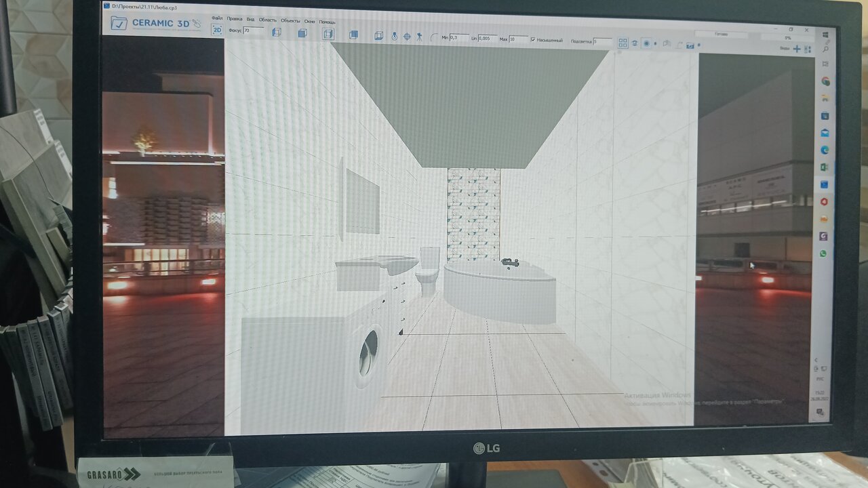
Task: Click the curved arc icon before Min
Action: [434, 38]
